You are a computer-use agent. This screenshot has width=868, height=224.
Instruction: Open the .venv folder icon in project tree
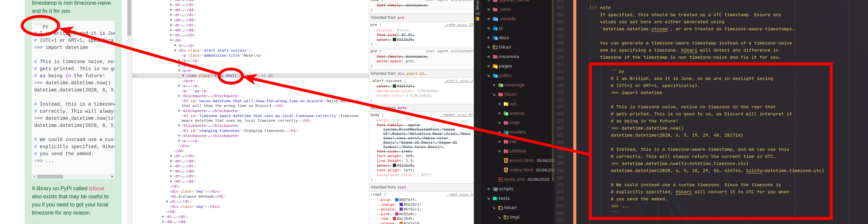pyautogui.click(x=495, y=9)
